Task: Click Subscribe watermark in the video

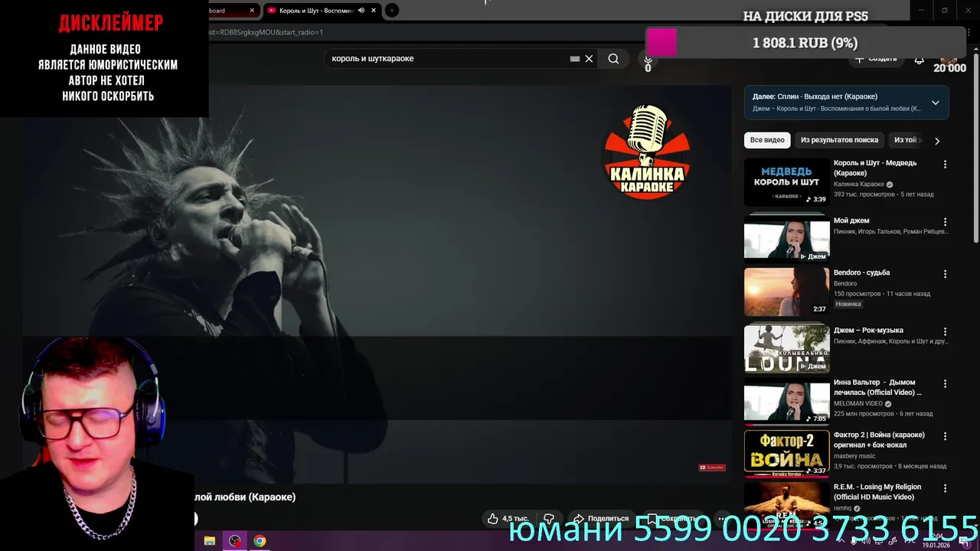Action: coord(712,468)
